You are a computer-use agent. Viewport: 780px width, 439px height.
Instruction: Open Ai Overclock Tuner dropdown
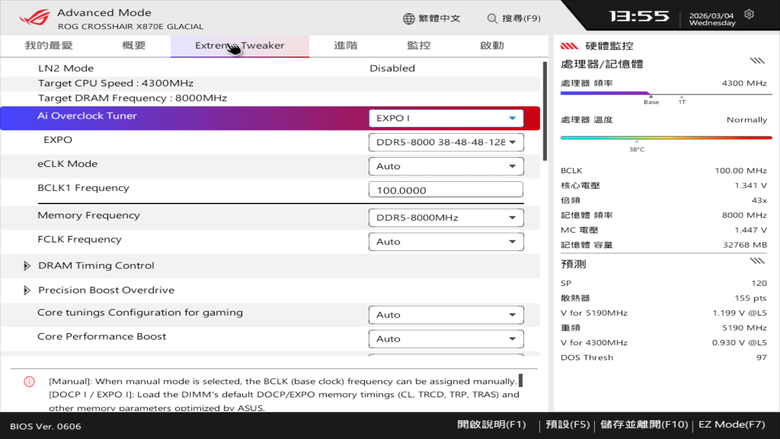pos(446,118)
